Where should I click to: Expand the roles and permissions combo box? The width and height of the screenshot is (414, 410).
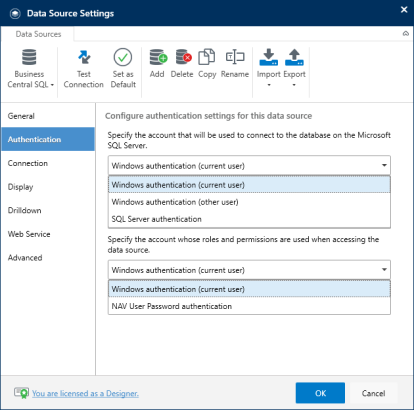coord(249,270)
